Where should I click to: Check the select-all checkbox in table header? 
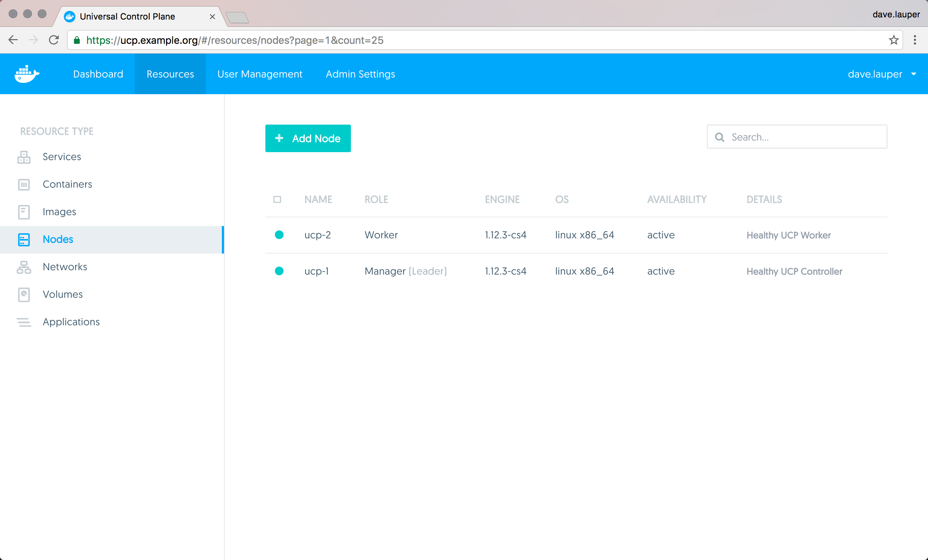[278, 200]
